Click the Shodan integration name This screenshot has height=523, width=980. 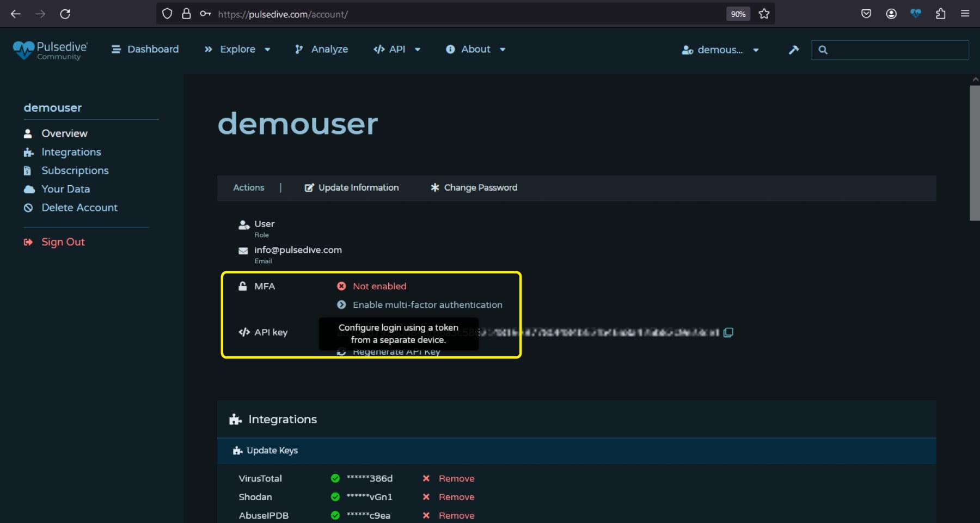click(255, 497)
